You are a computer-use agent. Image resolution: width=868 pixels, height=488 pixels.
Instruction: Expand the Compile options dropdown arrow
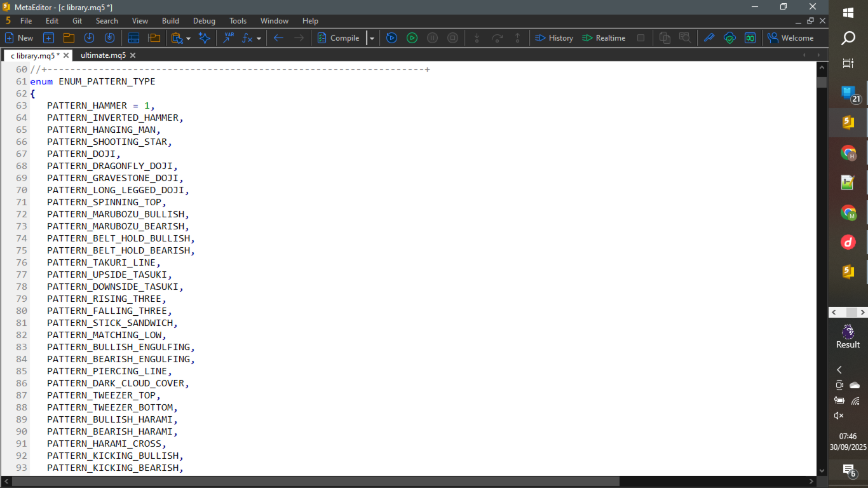[x=372, y=39]
